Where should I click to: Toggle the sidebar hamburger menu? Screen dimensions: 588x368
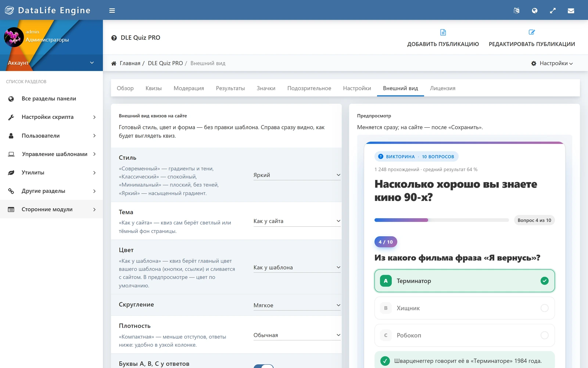(112, 11)
